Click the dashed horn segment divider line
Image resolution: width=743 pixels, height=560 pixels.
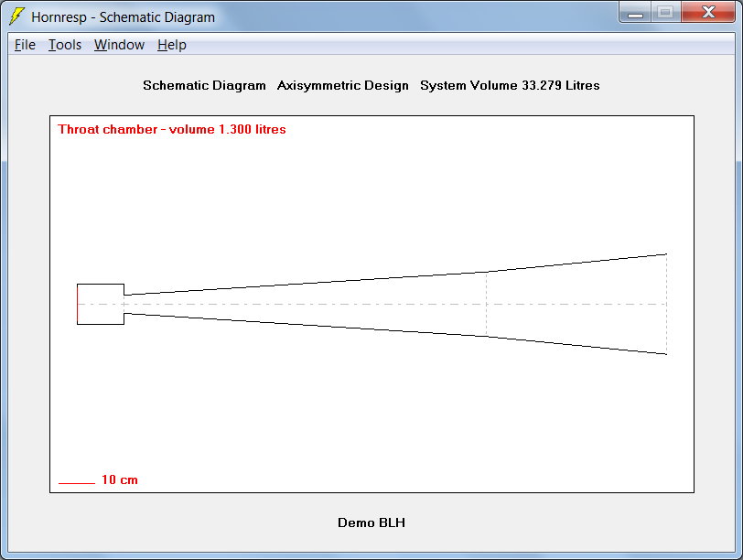pyautogui.click(x=486, y=304)
